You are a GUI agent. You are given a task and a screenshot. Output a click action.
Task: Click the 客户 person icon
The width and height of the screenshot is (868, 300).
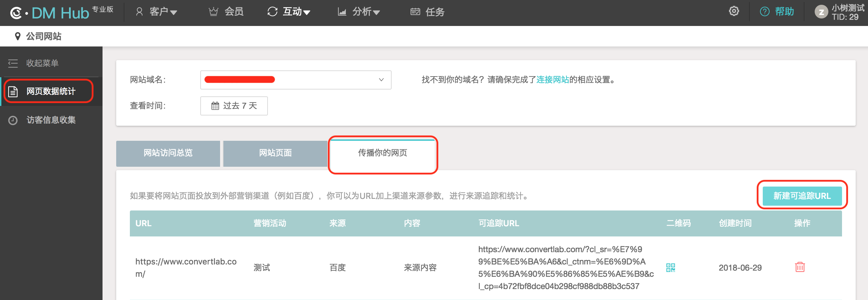click(139, 12)
